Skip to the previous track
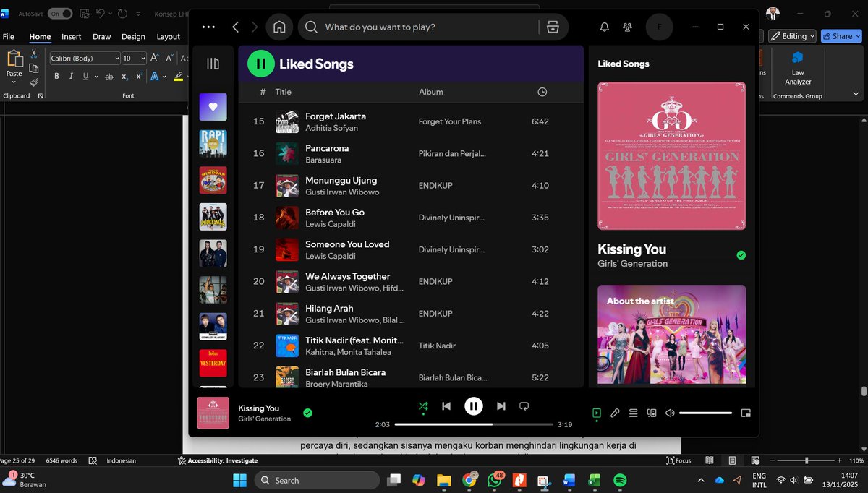 pos(446,406)
